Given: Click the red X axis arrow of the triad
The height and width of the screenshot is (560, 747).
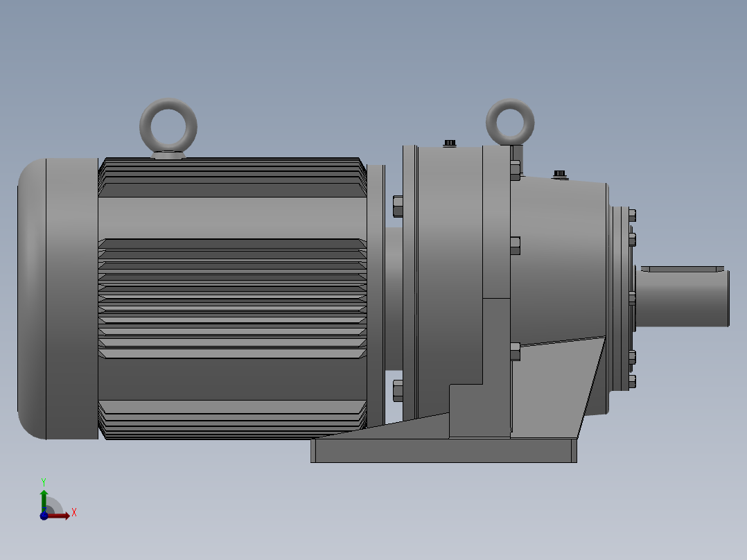Looking at the screenshot, I should point(59,516).
